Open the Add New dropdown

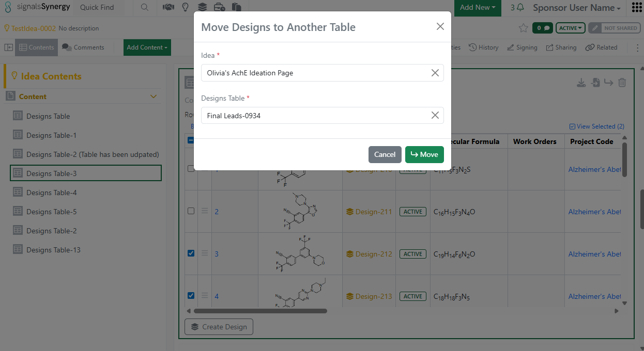[477, 8]
